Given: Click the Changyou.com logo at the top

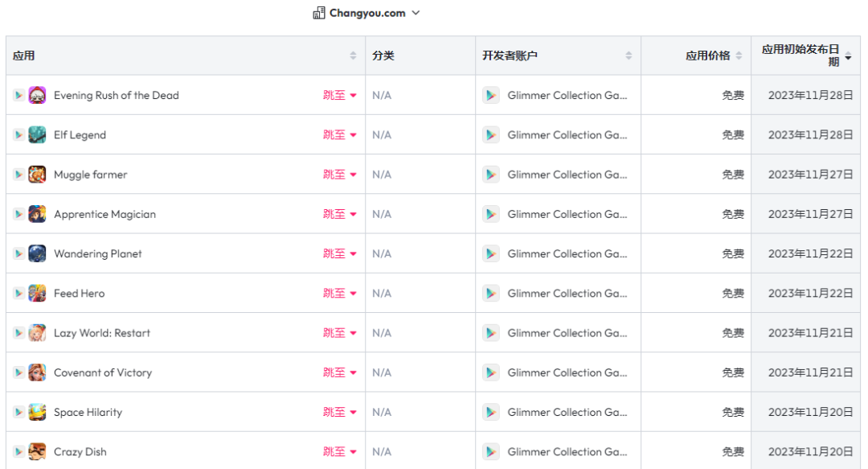Looking at the screenshot, I should pos(317,13).
